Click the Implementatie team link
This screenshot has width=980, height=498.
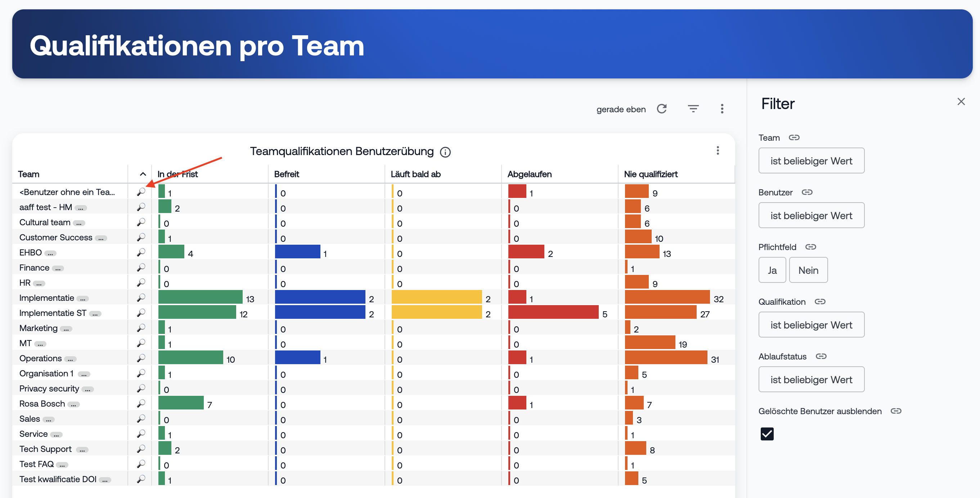(46, 298)
